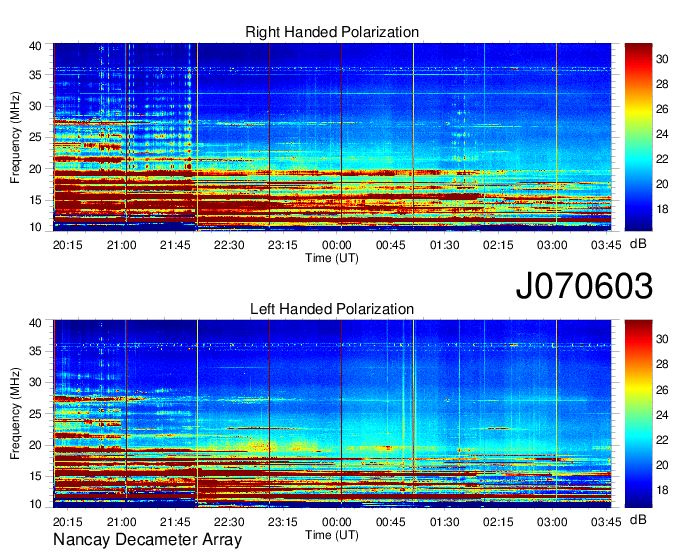Click the bottom plot 'Time (UT)' axis label

coord(332,535)
